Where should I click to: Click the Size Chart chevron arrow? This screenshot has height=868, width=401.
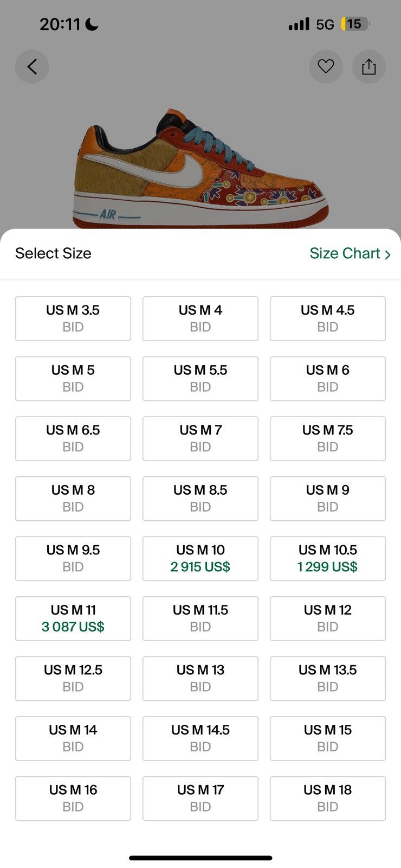pos(387,254)
